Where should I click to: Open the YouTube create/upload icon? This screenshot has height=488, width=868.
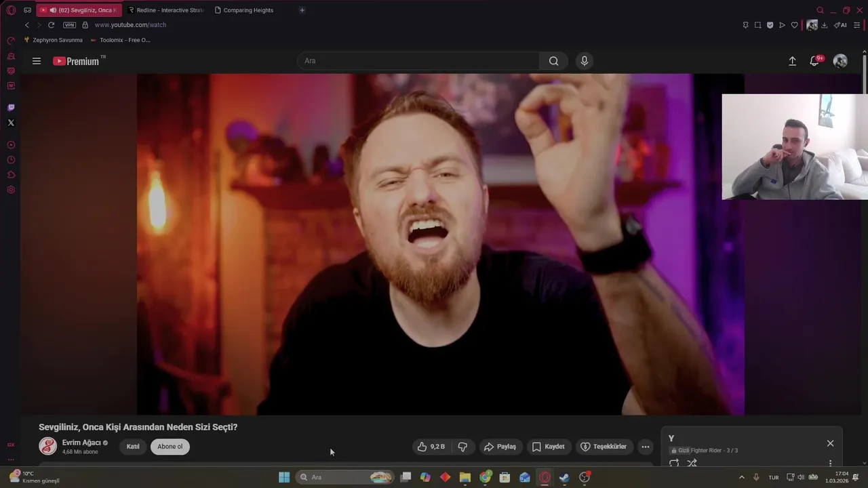point(792,61)
